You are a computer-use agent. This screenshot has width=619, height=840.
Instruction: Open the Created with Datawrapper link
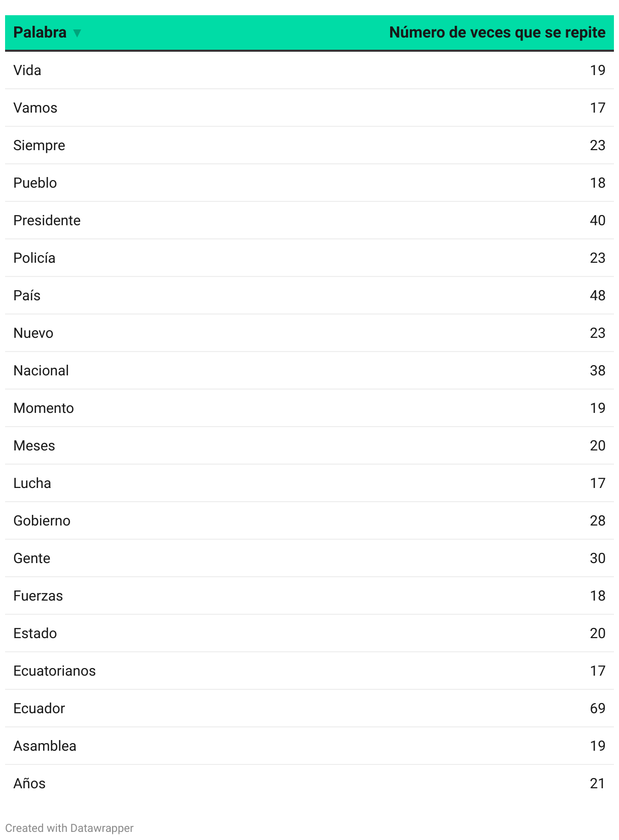pyautogui.click(x=70, y=828)
